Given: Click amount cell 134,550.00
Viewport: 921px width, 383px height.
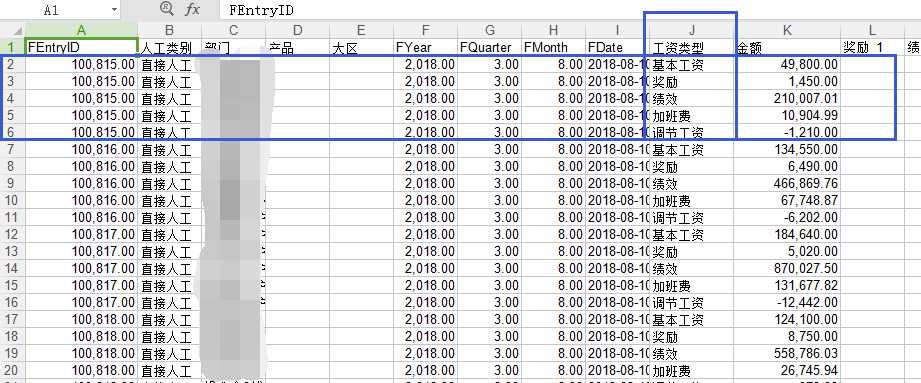Looking at the screenshot, I should tap(788, 150).
